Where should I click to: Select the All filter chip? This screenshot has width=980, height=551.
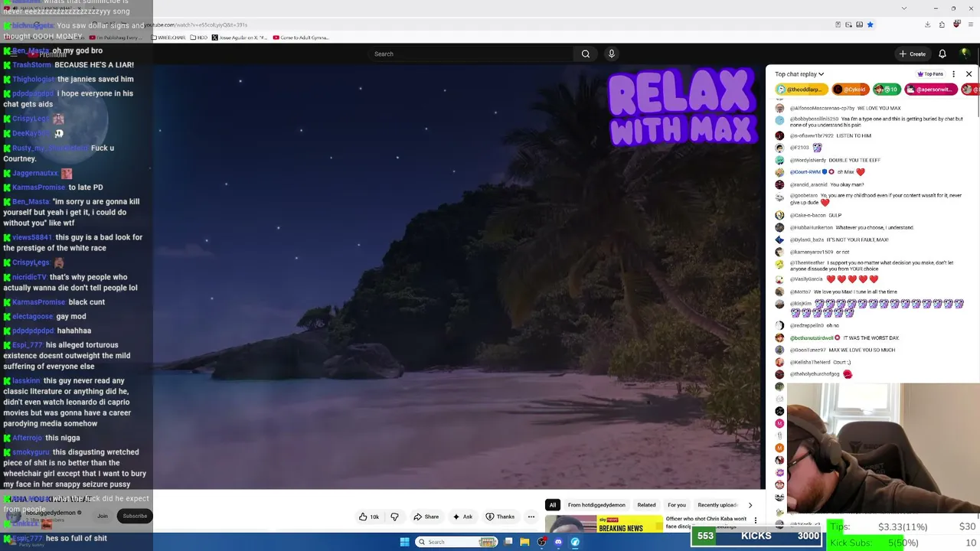(552, 505)
